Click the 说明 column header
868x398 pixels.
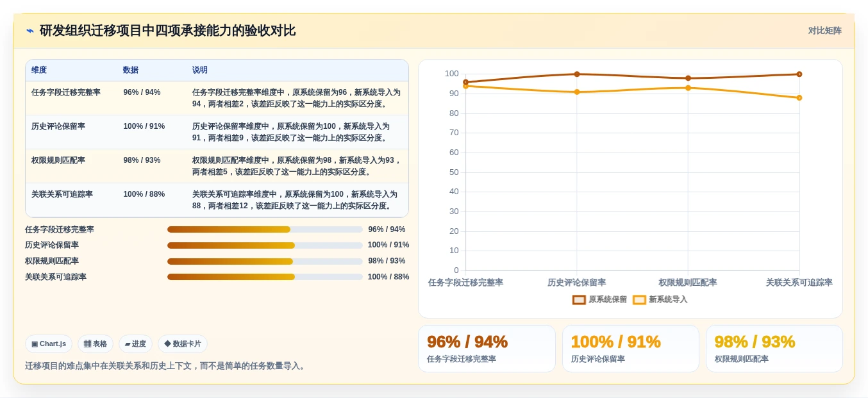[x=200, y=70]
